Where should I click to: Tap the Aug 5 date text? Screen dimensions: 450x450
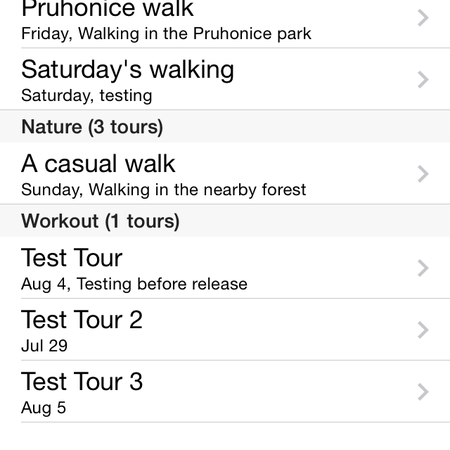coord(44,408)
